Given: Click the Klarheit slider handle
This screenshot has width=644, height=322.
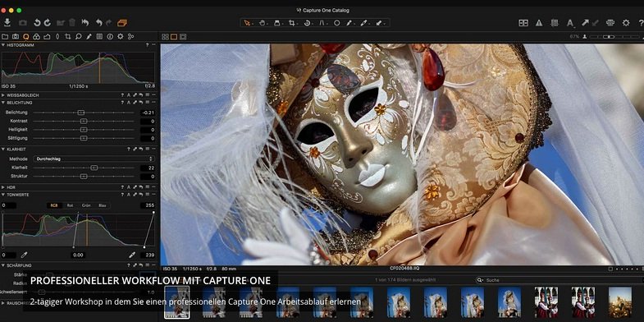Looking at the screenshot, I should [94, 168].
